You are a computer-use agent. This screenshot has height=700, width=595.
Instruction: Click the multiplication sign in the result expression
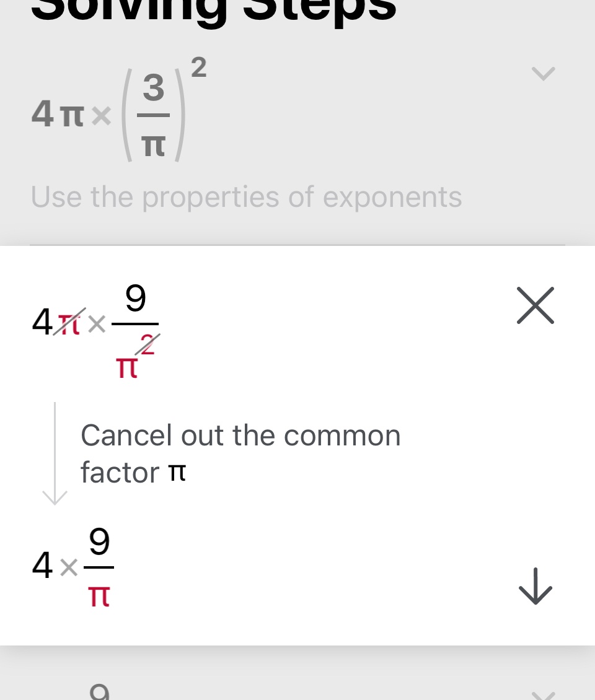point(69,567)
